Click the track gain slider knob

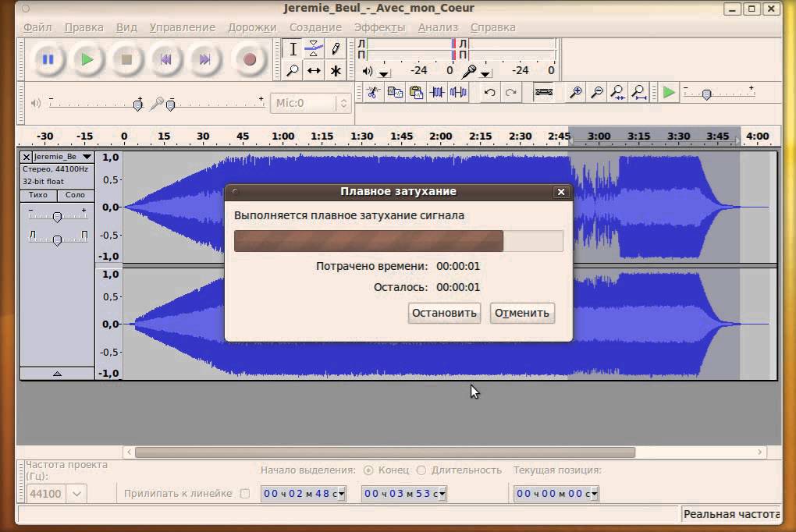point(58,218)
